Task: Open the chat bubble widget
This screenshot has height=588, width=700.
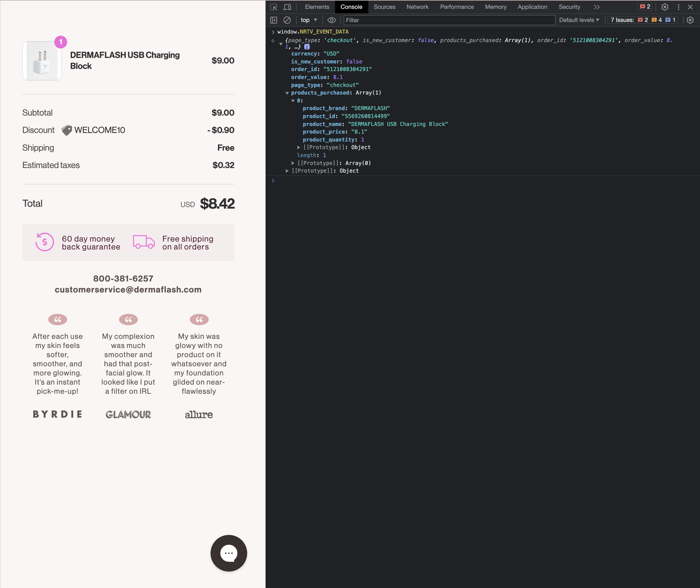Action: (229, 553)
